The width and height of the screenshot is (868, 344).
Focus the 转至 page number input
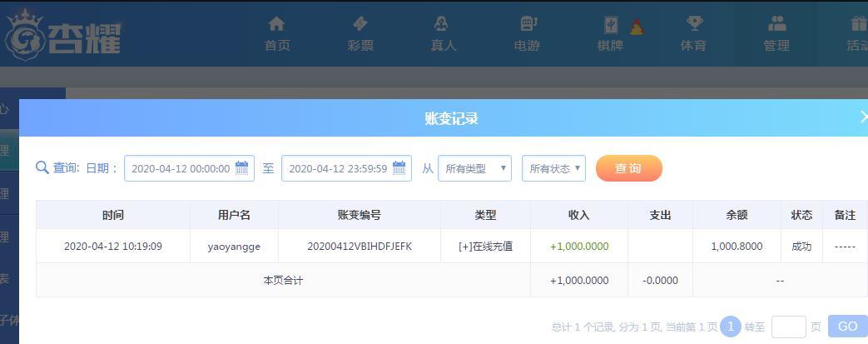(788, 327)
